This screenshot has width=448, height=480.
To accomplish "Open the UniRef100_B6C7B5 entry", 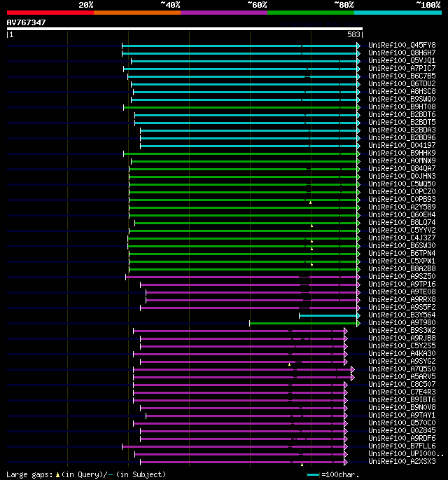I will [402, 76].
